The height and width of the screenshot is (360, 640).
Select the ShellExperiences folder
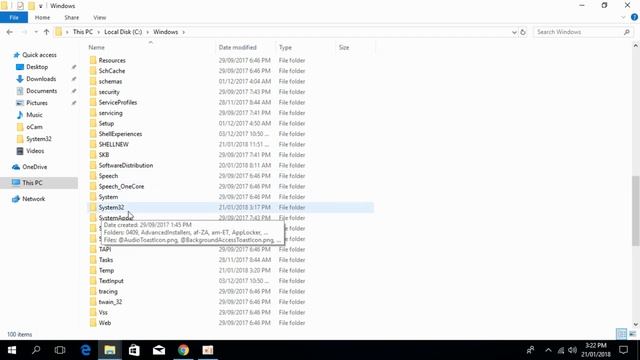pos(120,134)
